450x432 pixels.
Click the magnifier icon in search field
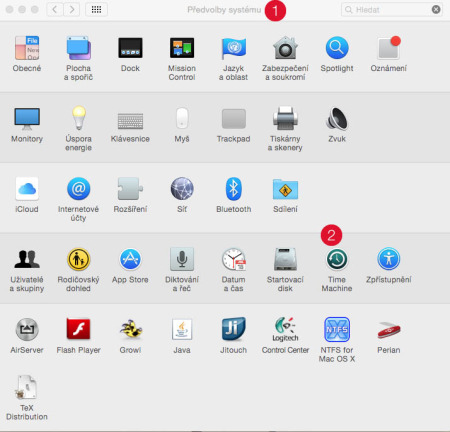(348, 10)
